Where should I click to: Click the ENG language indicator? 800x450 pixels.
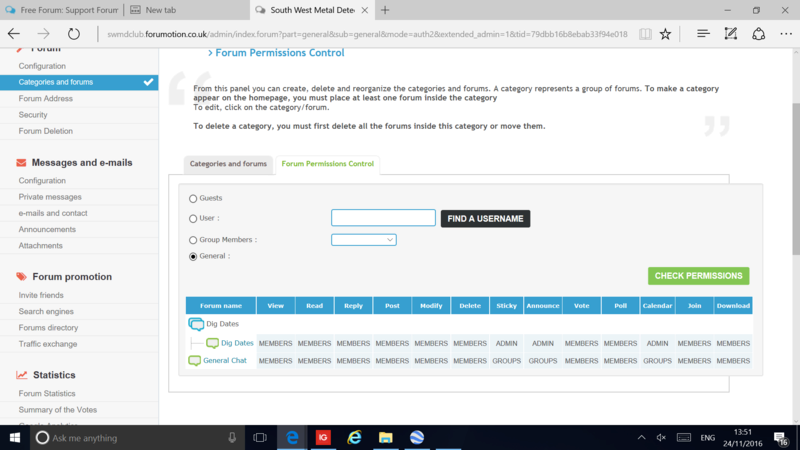707,438
